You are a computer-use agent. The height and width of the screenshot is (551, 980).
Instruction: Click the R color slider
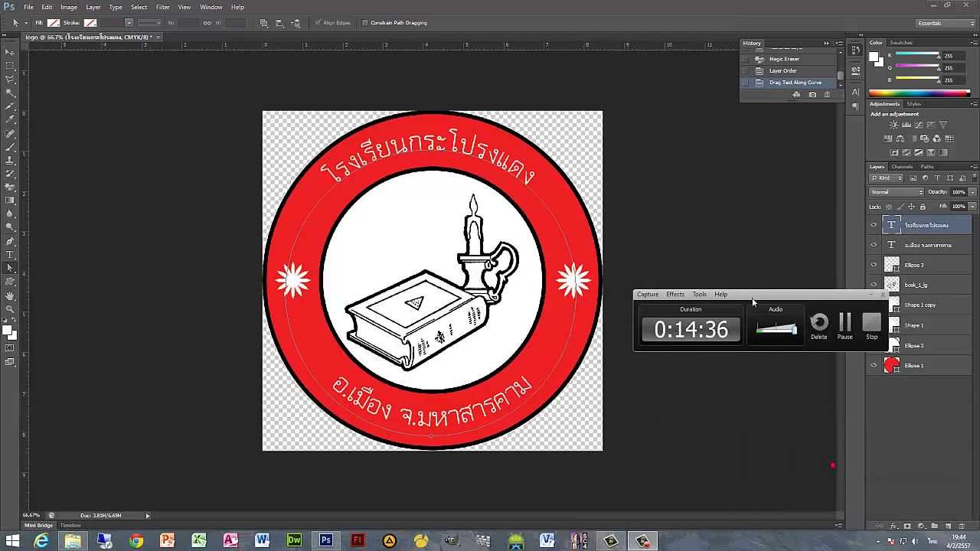(x=917, y=55)
